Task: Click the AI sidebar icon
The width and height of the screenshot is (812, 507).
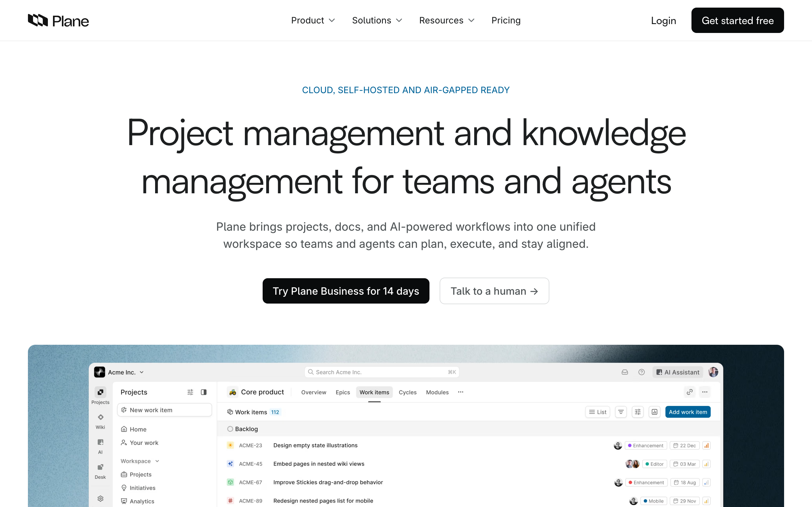Action: point(100,442)
